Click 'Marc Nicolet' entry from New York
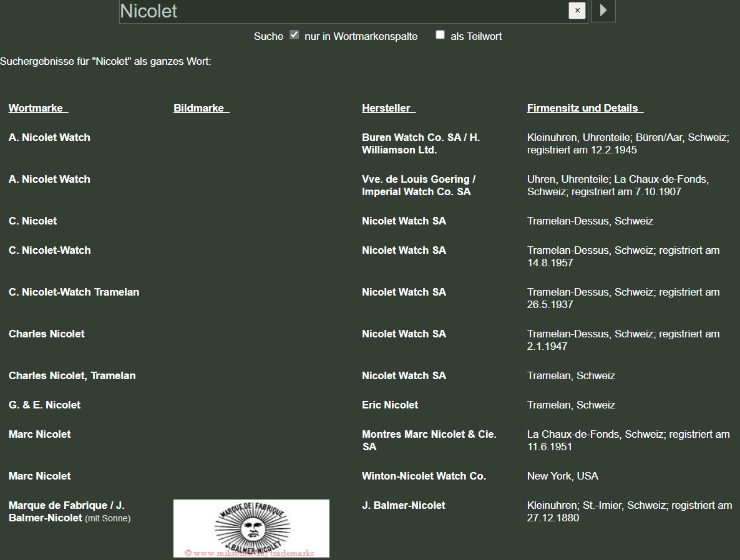The width and height of the screenshot is (740, 560). pyautogui.click(x=40, y=476)
